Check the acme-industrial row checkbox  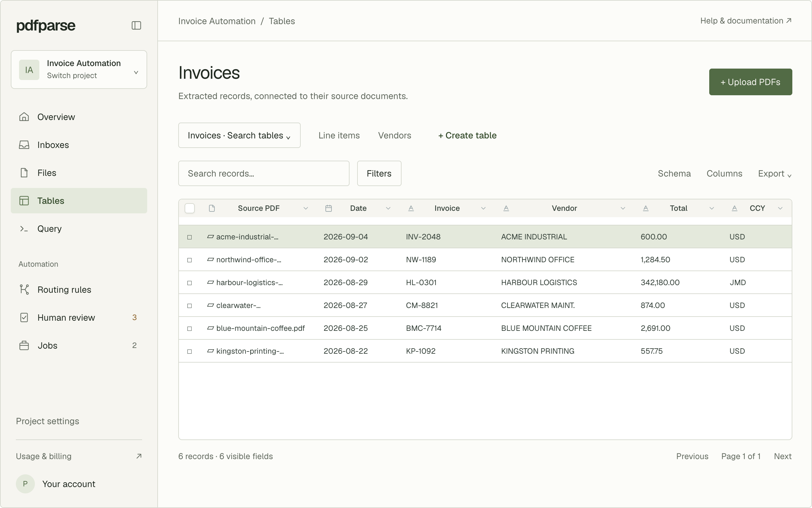[190, 237]
